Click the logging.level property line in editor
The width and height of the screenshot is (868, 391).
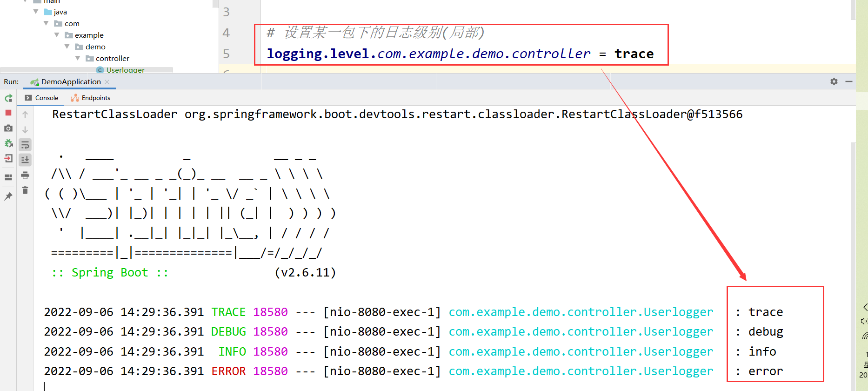click(460, 54)
